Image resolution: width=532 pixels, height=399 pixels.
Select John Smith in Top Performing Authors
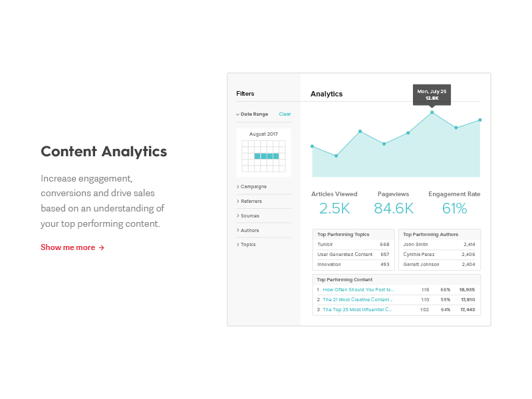[416, 245]
